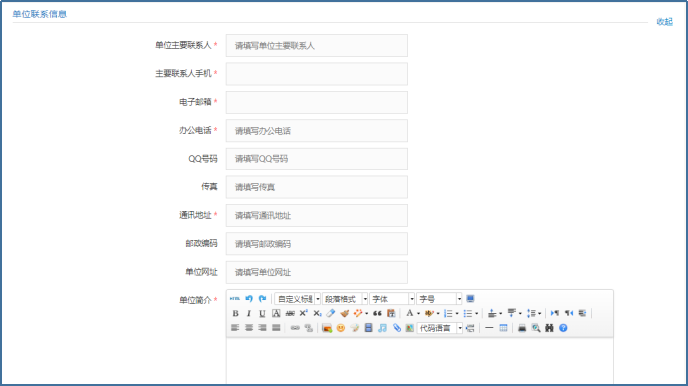Open the 自定义标题 dropdown
Screen dimensions: 688x386
297,299
